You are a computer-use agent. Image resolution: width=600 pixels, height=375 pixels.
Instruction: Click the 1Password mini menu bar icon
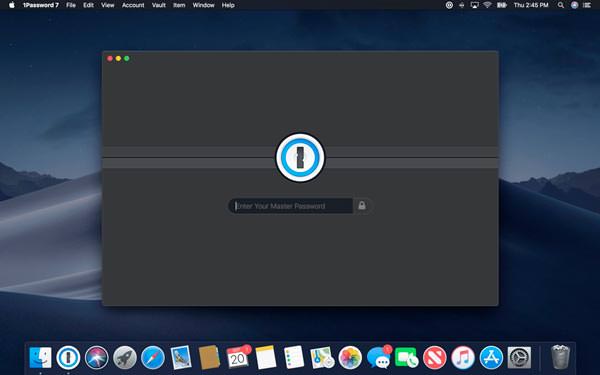click(x=449, y=5)
